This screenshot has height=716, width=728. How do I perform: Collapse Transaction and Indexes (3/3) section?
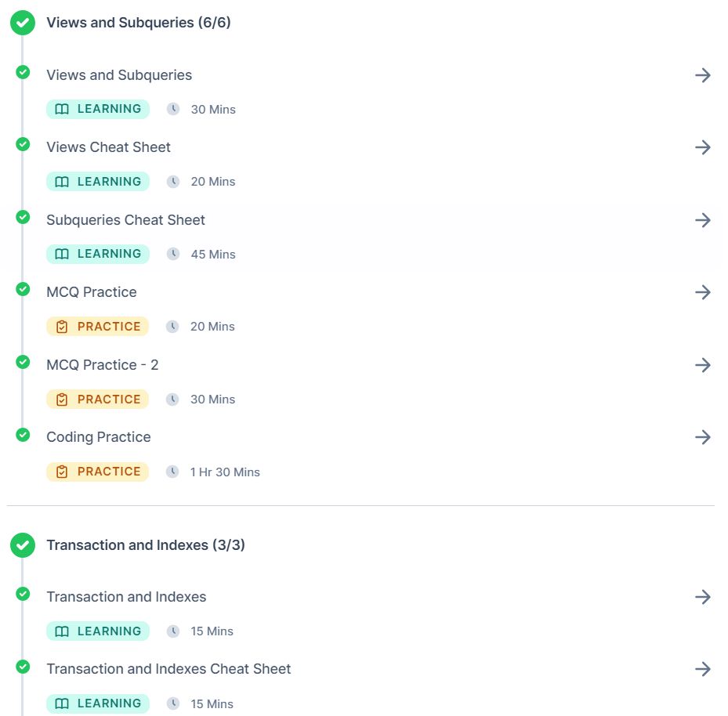145,544
